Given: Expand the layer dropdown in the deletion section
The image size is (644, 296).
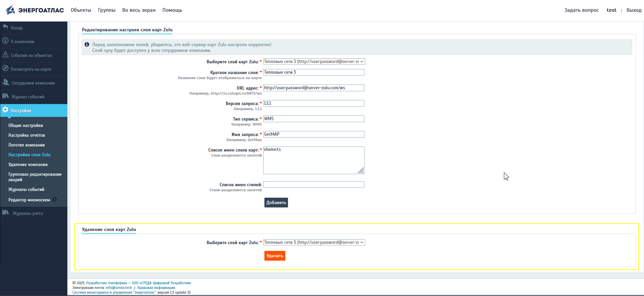Looking at the screenshot, I should point(314,242).
